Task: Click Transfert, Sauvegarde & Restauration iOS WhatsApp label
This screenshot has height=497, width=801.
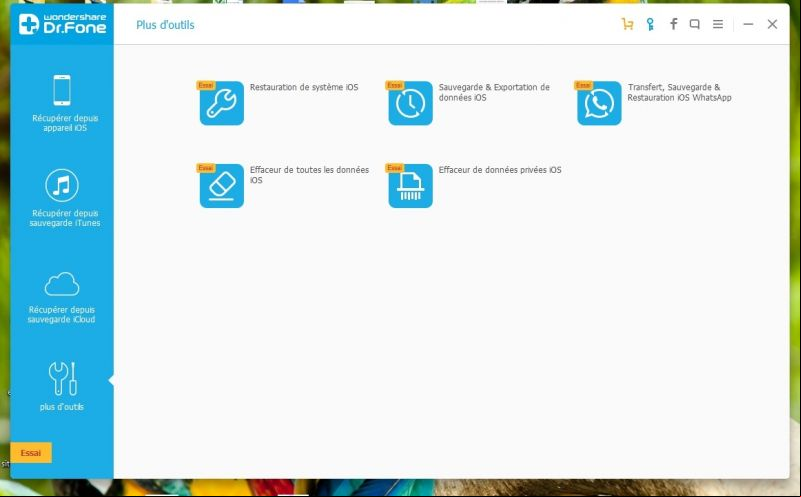Action: [679, 92]
